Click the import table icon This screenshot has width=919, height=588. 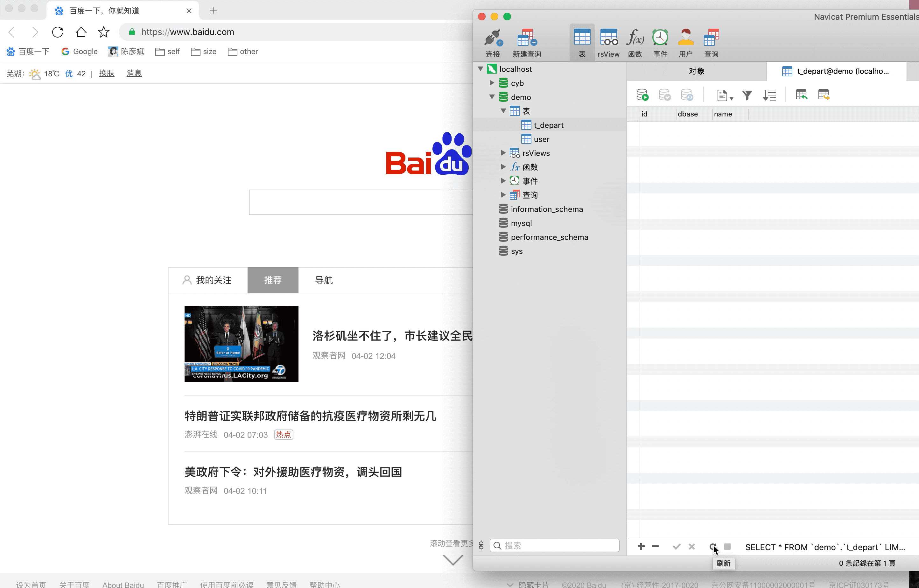[x=801, y=94]
